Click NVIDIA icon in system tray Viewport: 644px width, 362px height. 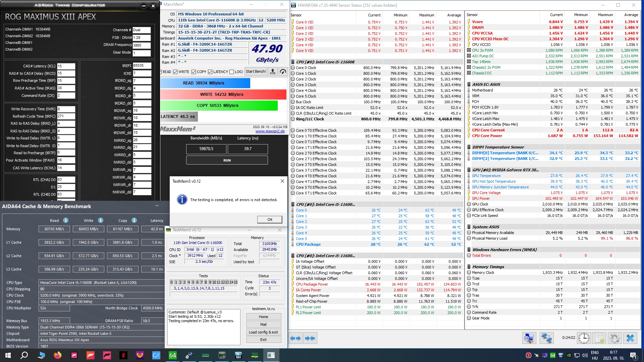point(569,355)
